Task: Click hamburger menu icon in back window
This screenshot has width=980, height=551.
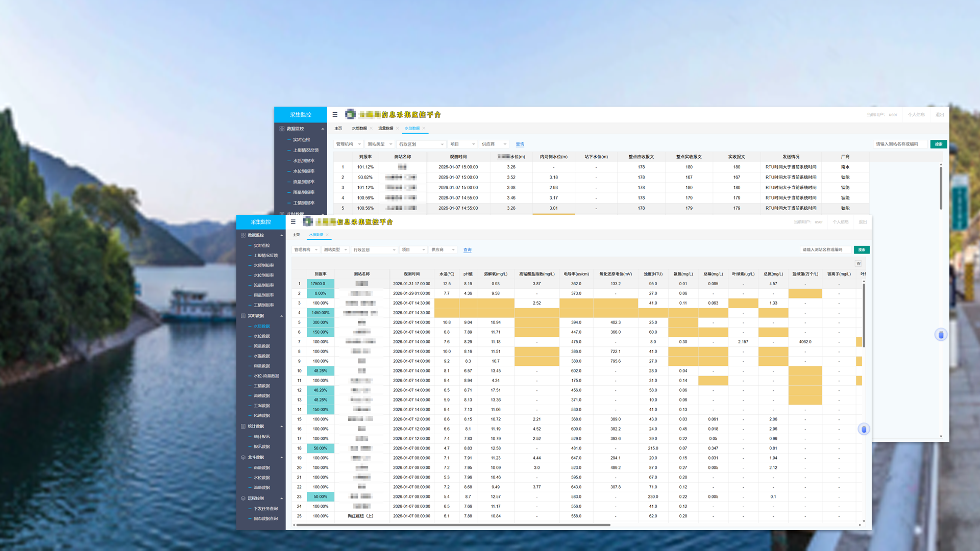Action: click(x=335, y=115)
